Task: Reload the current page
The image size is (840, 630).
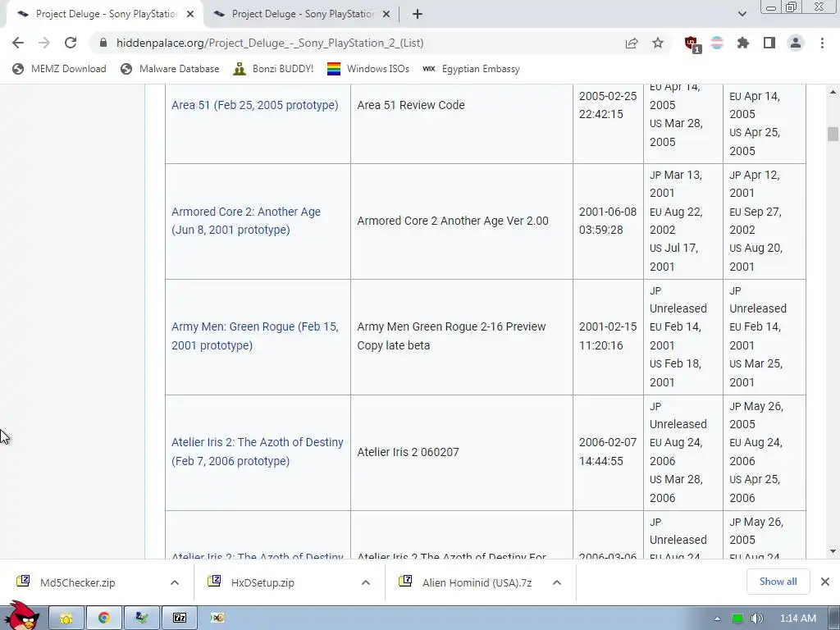Action: [71, 43]
